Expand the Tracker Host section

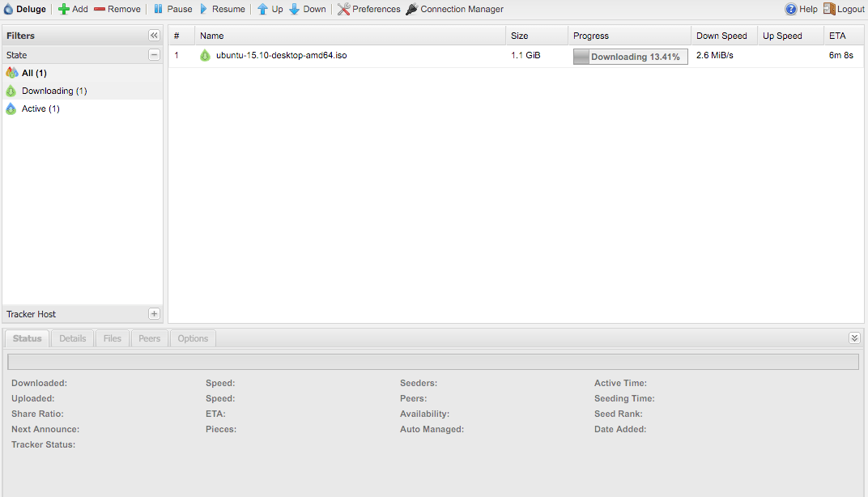(154, 314)
